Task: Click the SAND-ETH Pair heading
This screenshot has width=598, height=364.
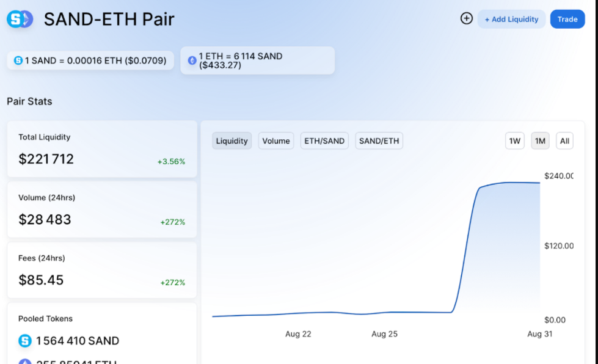Action: tap(109, 19)
